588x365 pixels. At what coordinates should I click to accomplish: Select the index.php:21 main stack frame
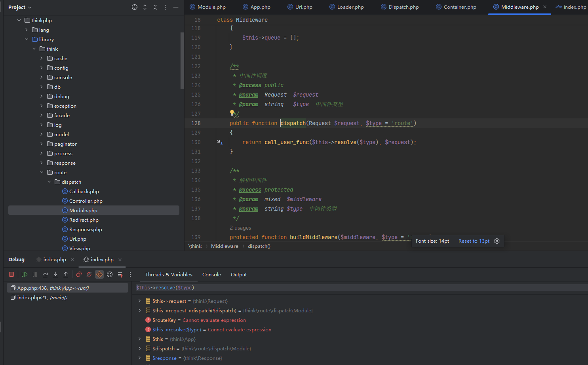tap(42, 298)
